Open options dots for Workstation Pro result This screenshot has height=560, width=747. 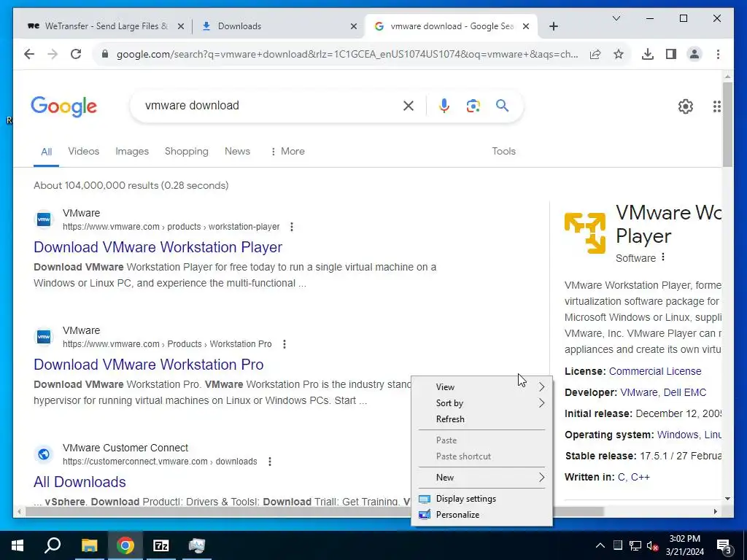click(285, 344)
